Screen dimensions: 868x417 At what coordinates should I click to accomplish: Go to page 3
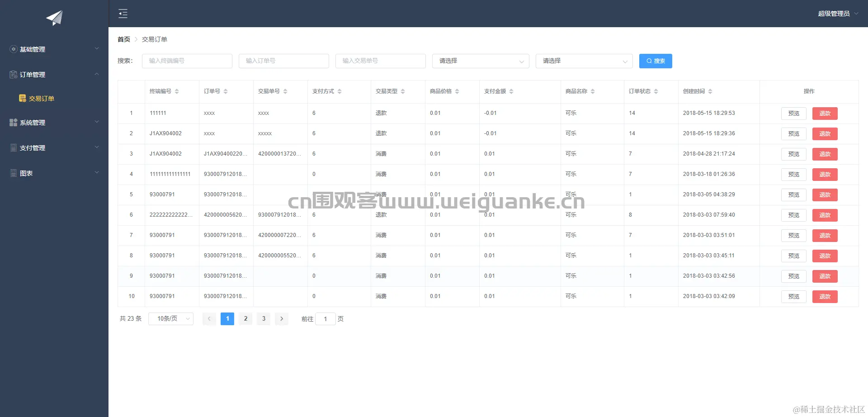click(264, 319)
